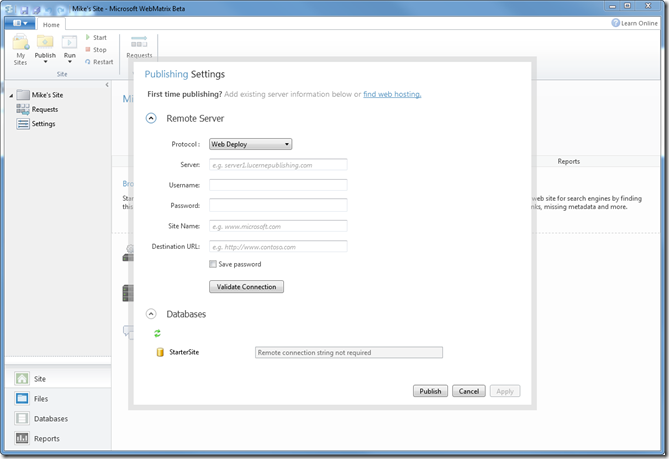Start the site with Start
Image resolution: width=669 pixels, height=459 pixels.
click(96, 38)
